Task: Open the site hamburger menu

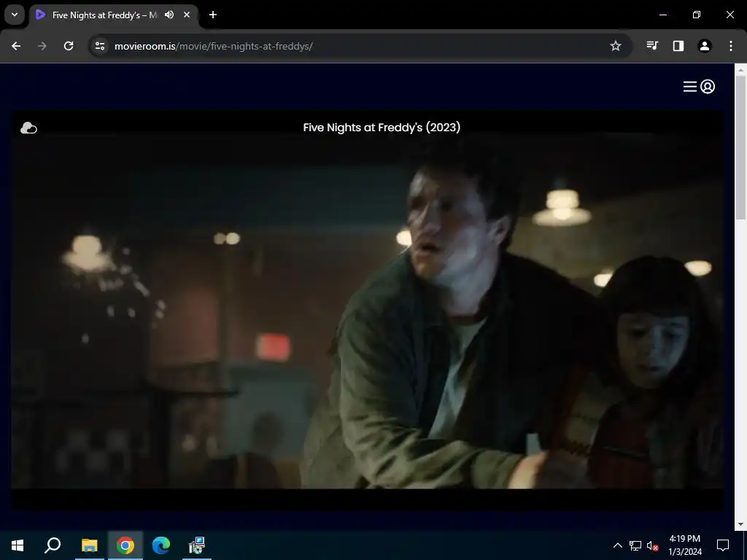Action: [690, 87]
